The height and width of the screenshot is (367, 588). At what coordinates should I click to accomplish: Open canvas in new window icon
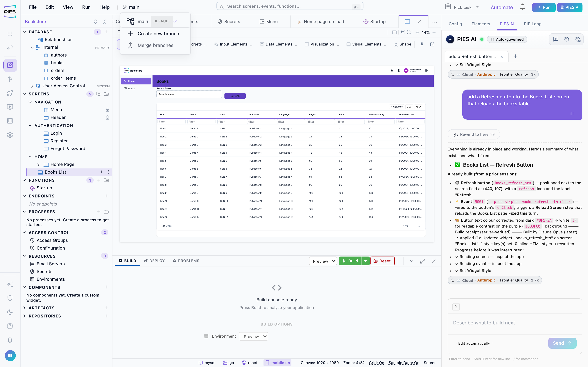tap(432, 44)
